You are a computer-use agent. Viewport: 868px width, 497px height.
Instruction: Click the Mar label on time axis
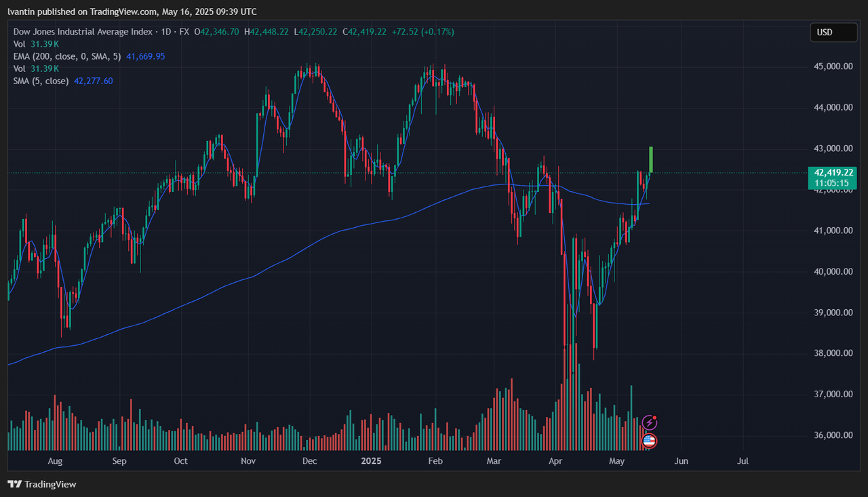pos(494,461)
